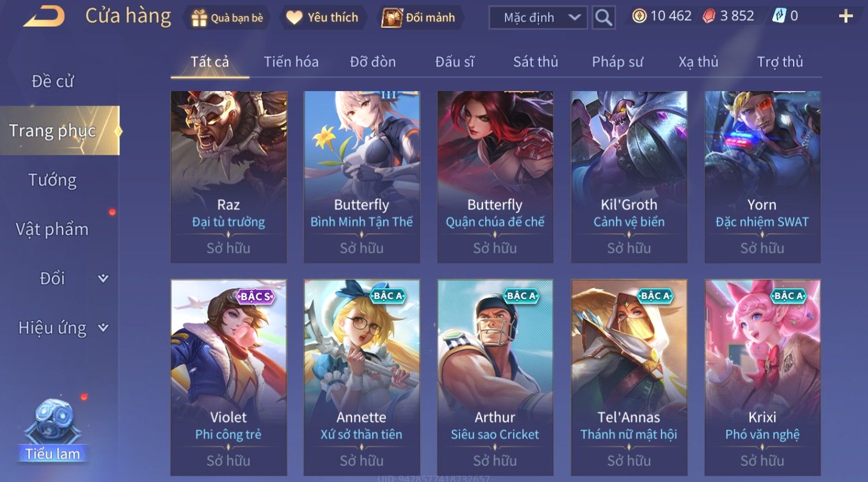Go back using the golden return arrow
Viewport: 868px width, 482px height.
[x=44, y=17]
